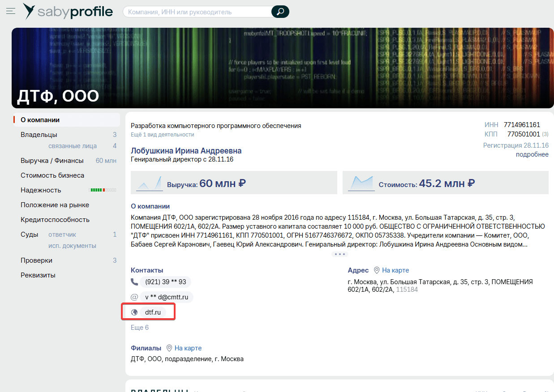Open director Лобушкина Ирина Андреевна link
Image resolution: width=554 pixels, height=392 pixels.
186,151
